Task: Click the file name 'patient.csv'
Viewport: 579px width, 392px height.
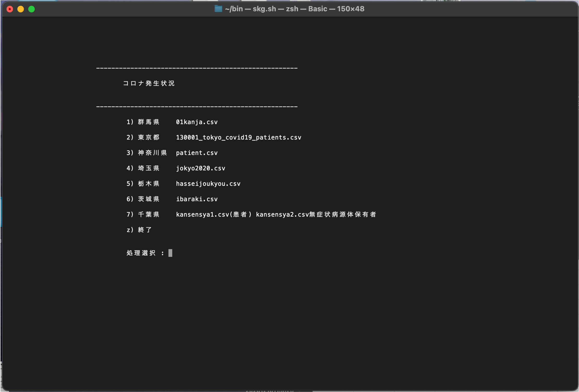Action: (x=197, y=153)
